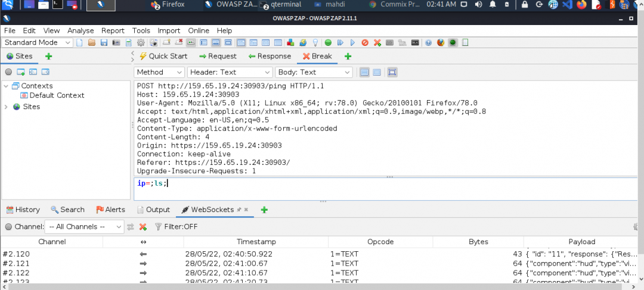The height and width of the screenshot is (290, 644).
Task: Open the Body: Text dropdown
Action: tap(314, 72)
